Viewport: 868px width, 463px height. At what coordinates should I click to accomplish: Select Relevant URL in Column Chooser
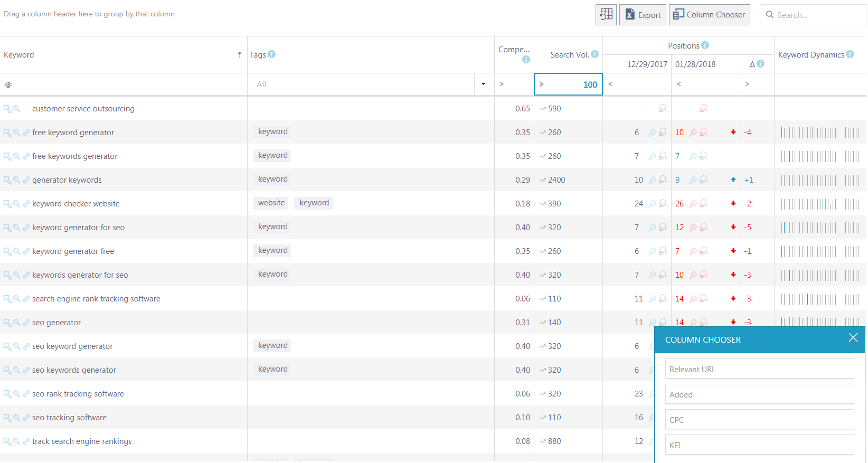pyautogui.click(x=759, y=369)
